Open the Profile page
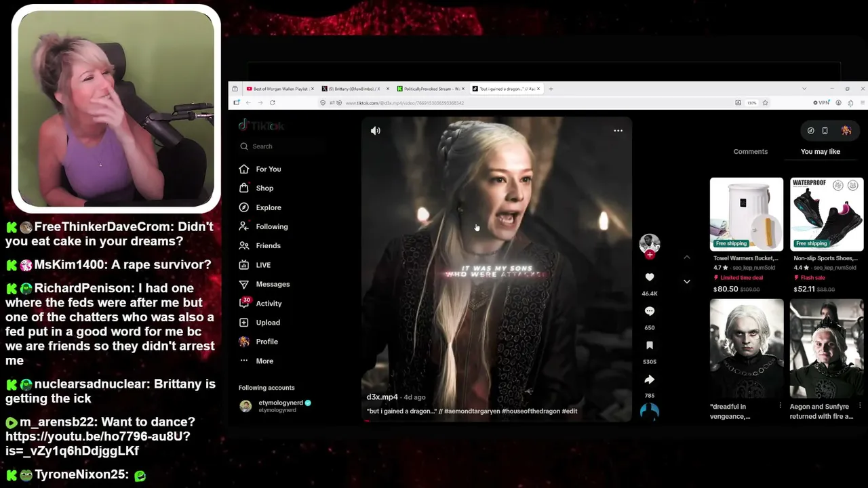Viewport: 868px width, 488px height. [259, 342]
